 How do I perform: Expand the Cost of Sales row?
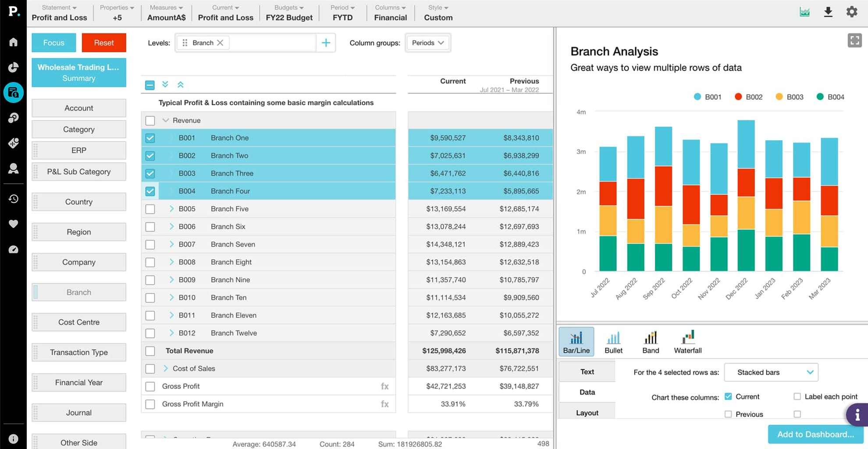click(x=166, y=368)
